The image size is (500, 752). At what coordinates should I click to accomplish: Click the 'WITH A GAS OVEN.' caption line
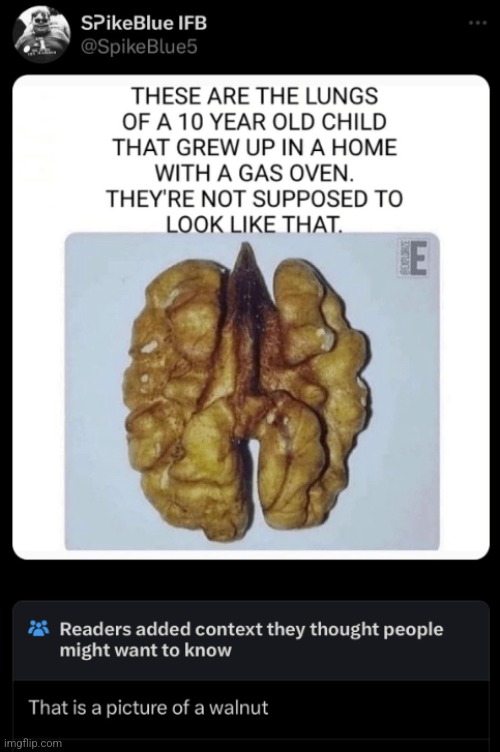click(254, 173)
